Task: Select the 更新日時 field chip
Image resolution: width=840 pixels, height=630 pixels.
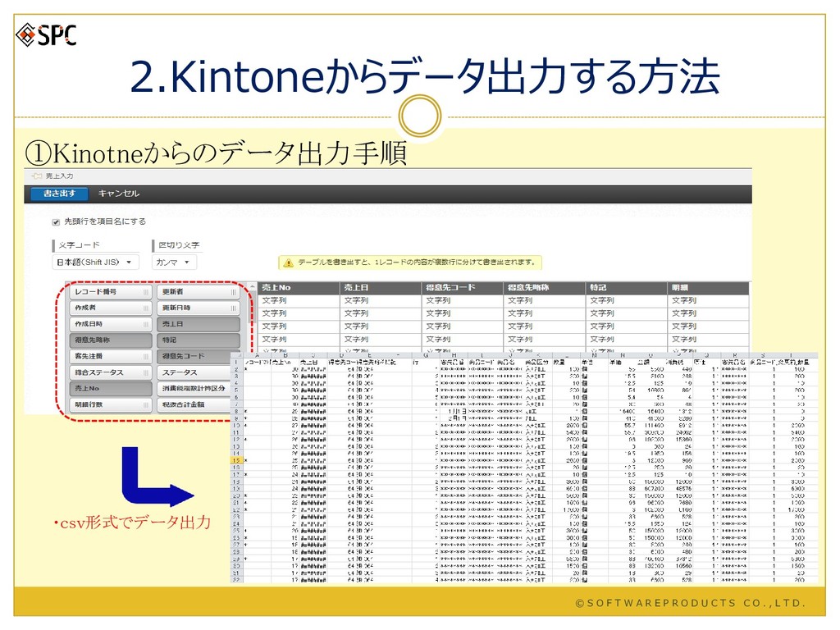Action: [199, 308]
